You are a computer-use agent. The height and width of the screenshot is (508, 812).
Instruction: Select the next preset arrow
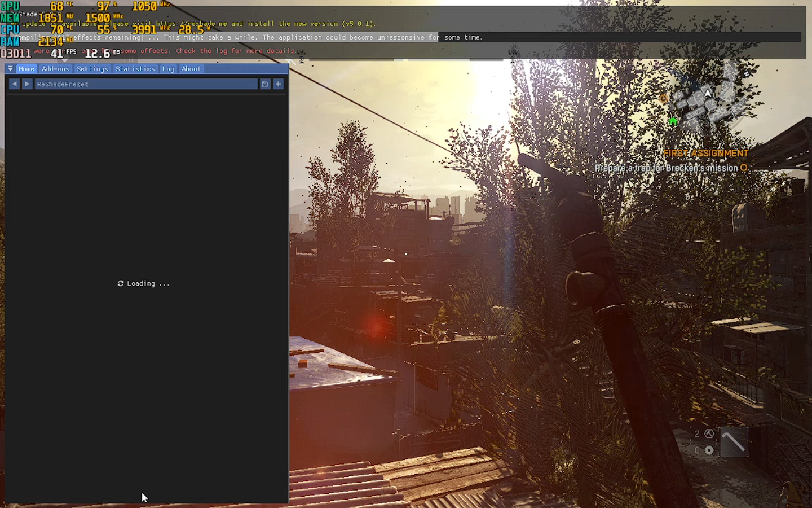[x=27, y=84]
